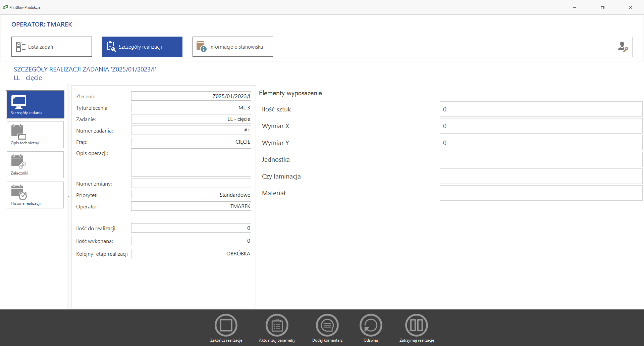
Task: Select the Czy laminacja field
Action: 541,177
